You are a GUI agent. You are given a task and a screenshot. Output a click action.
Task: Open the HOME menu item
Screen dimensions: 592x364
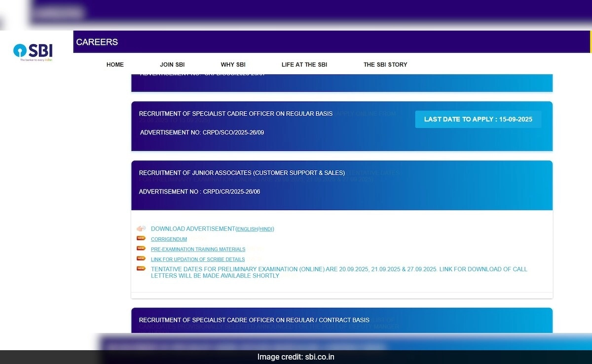[x=115, y=65]
